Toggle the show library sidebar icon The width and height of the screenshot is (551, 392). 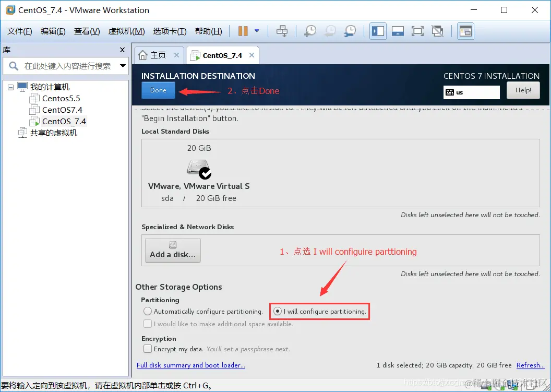click(x=378, y=31)
